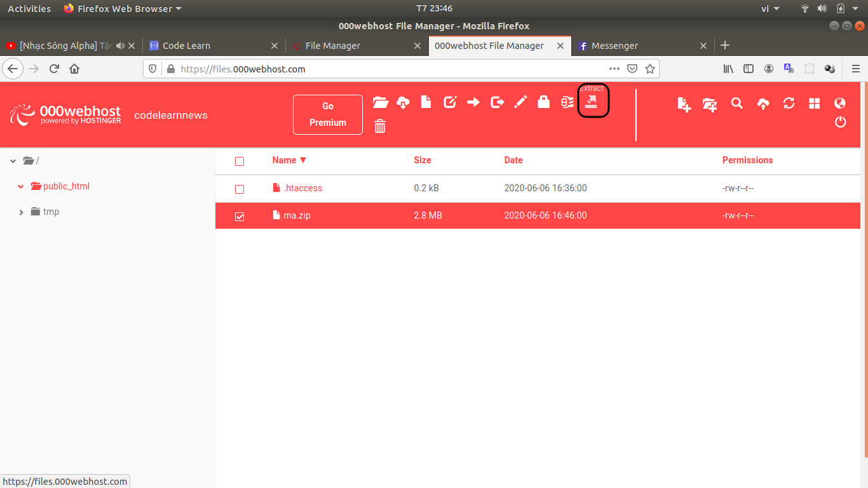868x488 pixels.
Task: Create a new file with file-plus icon
Action: [x=684, y=104]
